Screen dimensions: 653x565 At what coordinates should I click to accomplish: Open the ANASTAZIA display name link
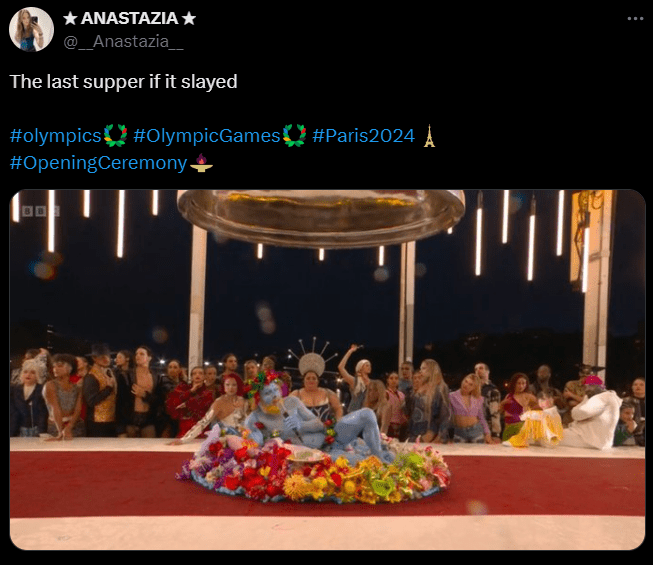click(130, 18)
